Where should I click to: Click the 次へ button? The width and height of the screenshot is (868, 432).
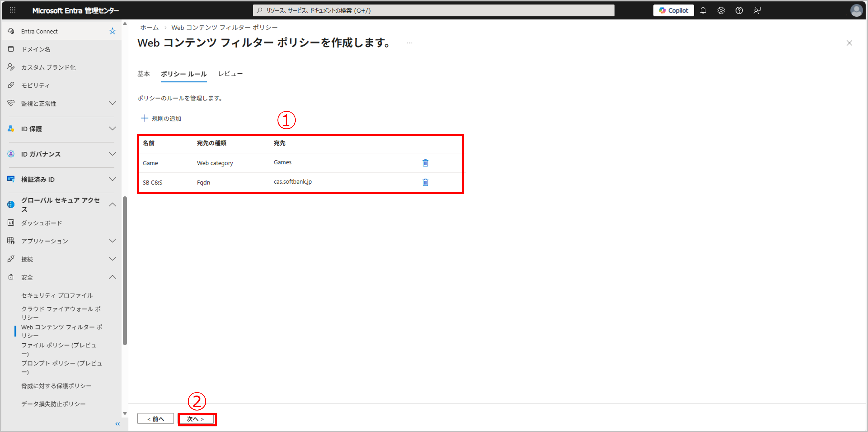pos(196,419)
